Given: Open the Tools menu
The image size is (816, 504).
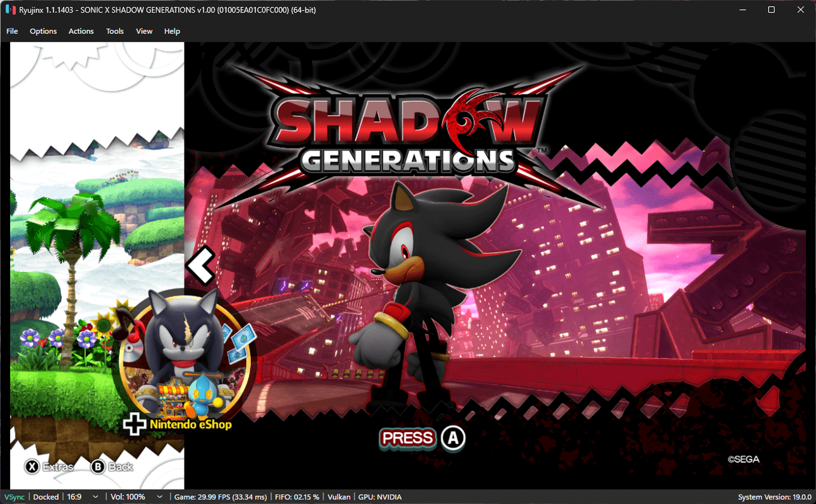Looking at the screenshot, I should [115, 31].
